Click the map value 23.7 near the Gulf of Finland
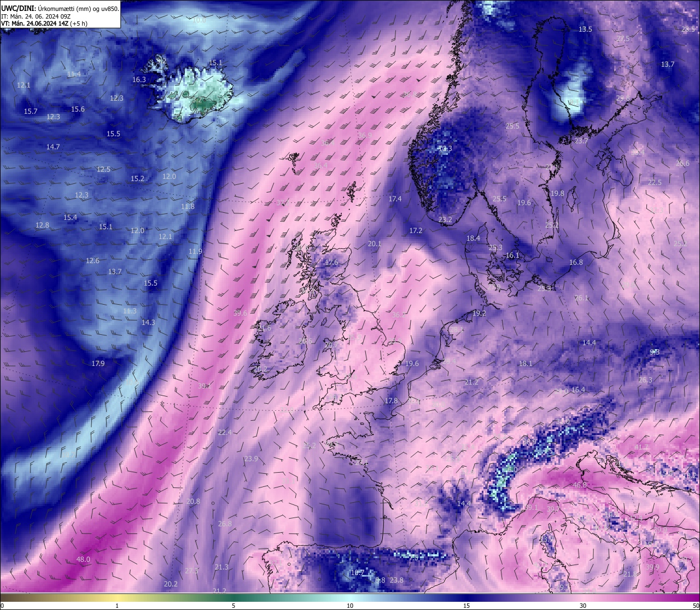Viewport: 700px width, 610px height. coord(581,141)
